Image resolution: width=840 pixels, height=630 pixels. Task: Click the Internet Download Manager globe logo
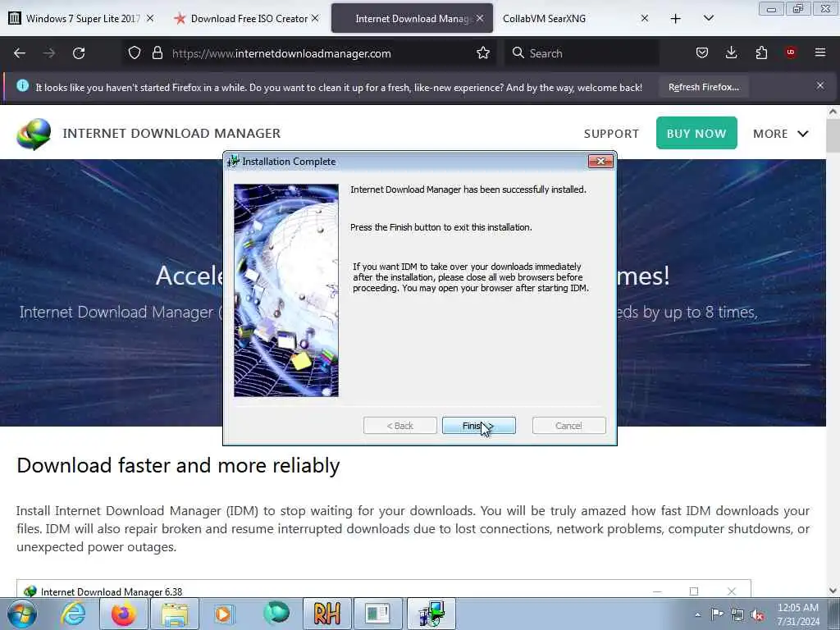click(34, 134)
